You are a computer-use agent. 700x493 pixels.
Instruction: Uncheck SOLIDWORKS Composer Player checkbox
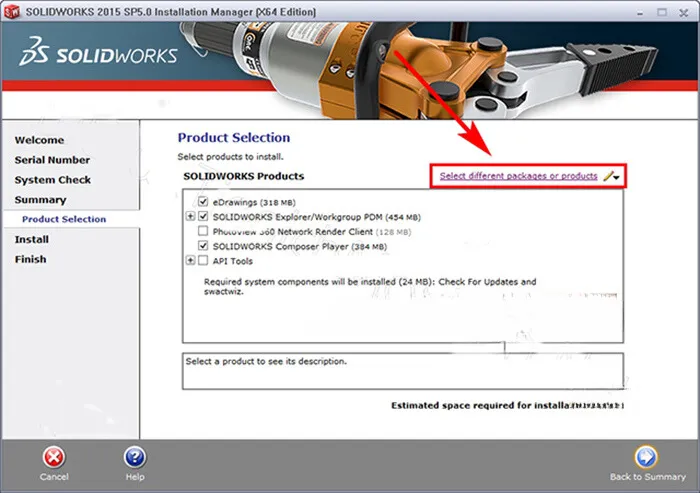[203, 246]
